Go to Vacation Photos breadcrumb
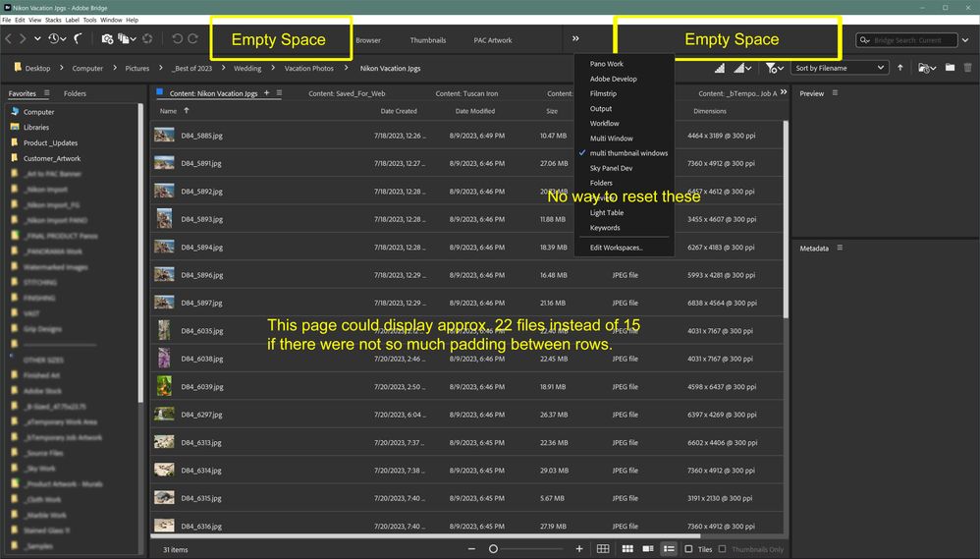This screenshot has height=559, width=980. pos(308,68)
